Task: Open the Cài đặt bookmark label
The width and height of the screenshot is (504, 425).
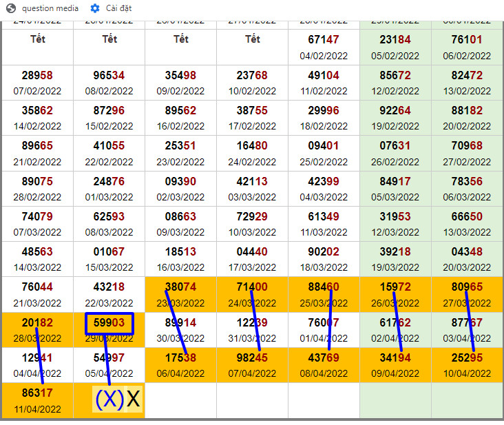Action: [119, 8]
